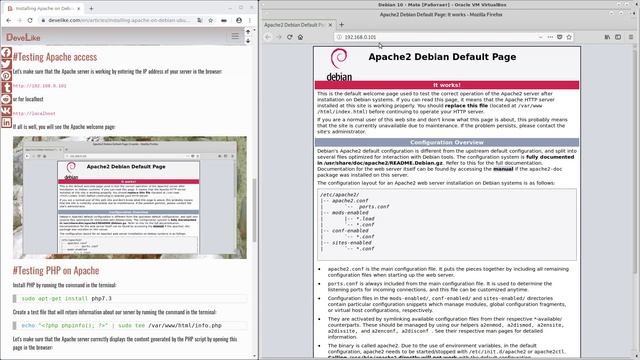This screenshot has width=640, height=360.
Task: Click the Configuration Overview banner
Action: pyautogui.click(x=447, y=142)
